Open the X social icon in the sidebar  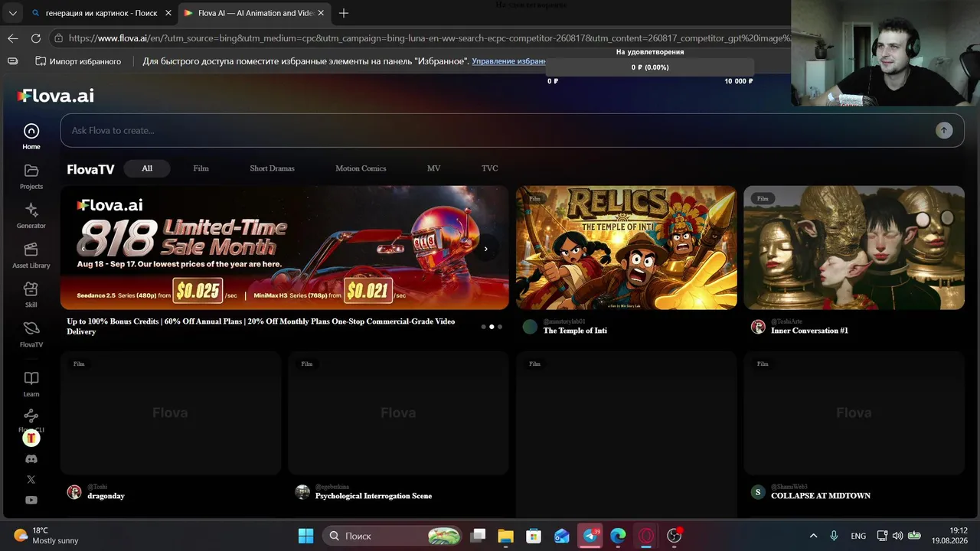[31, 480]
